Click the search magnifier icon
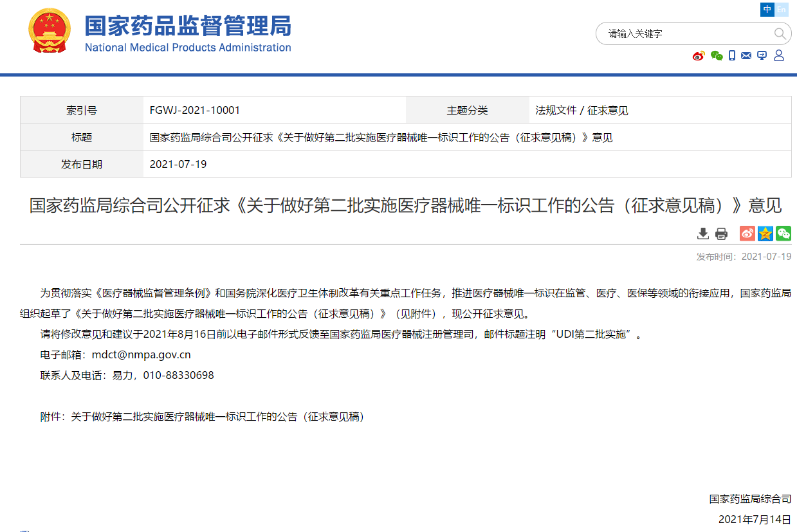The width and height of the screenshot is (797, 532). (x=779, y=33)
